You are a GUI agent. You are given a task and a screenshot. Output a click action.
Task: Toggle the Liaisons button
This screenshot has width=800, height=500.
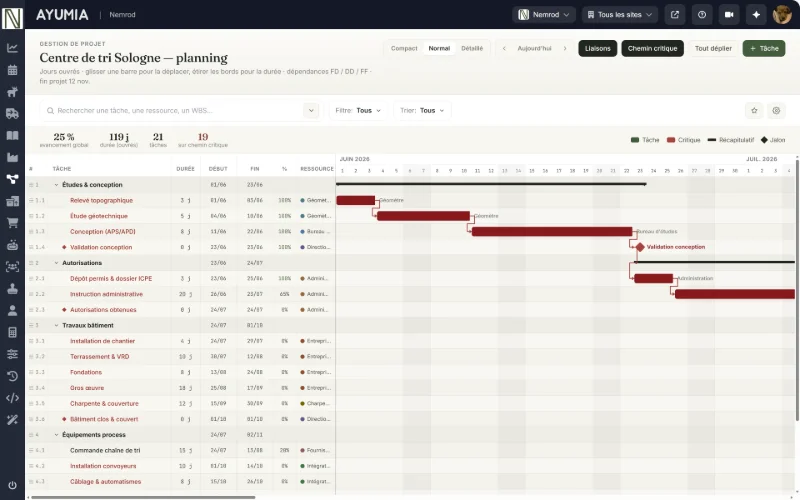597,48
